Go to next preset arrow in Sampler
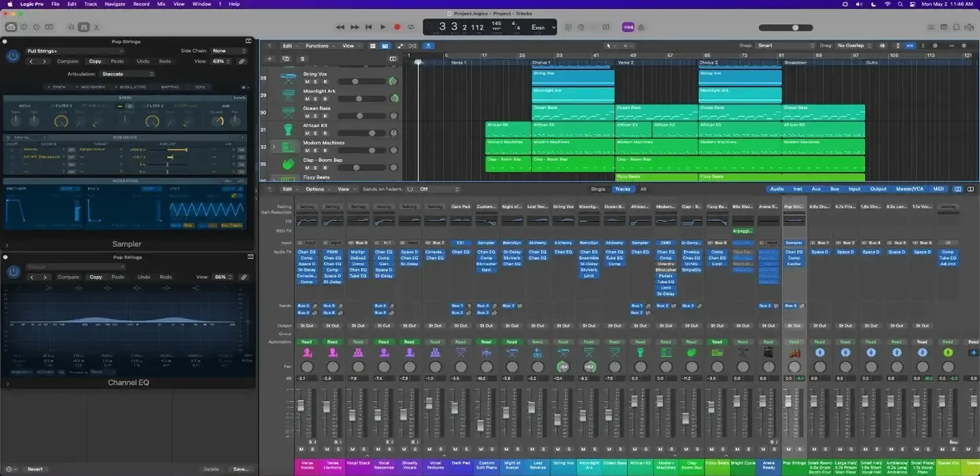The width and height of the screenshot is (980, 476). tap(45, 61)
